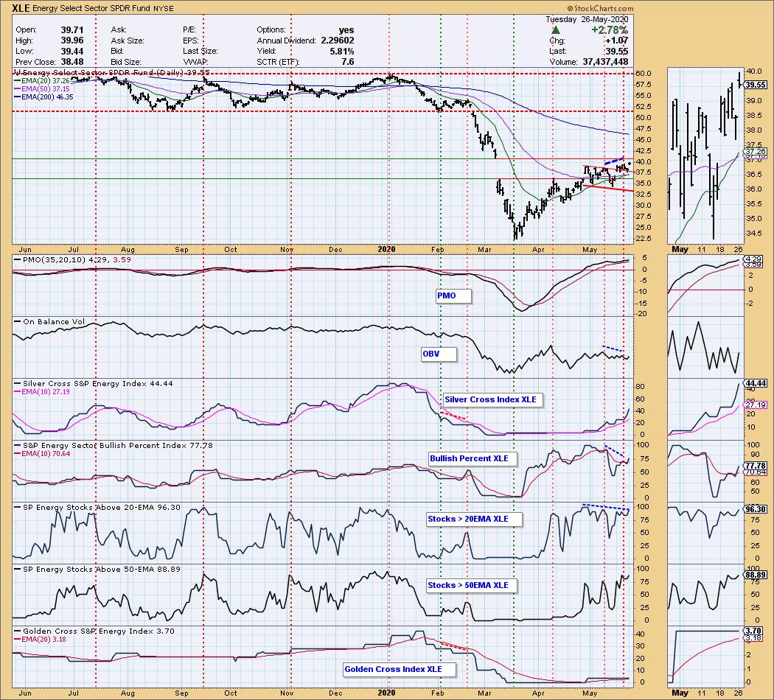Click the Annual Dividend value 2.29602

click(338, 41)
